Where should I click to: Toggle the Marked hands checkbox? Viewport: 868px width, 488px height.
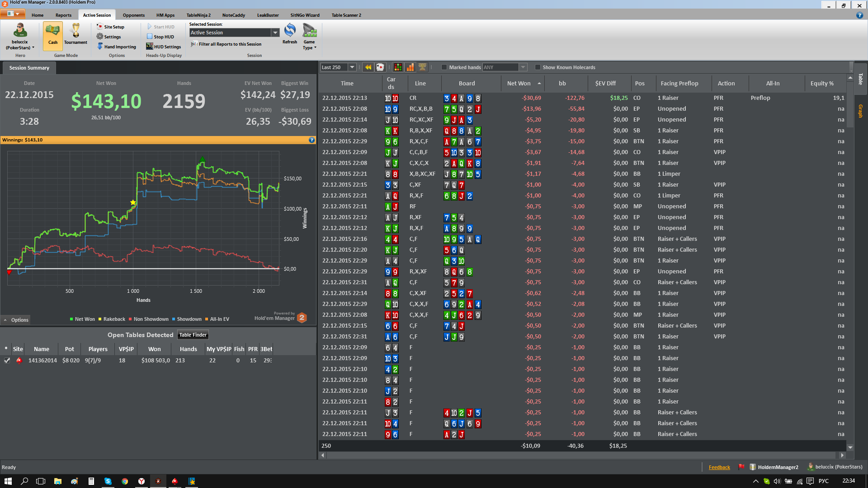444,67
